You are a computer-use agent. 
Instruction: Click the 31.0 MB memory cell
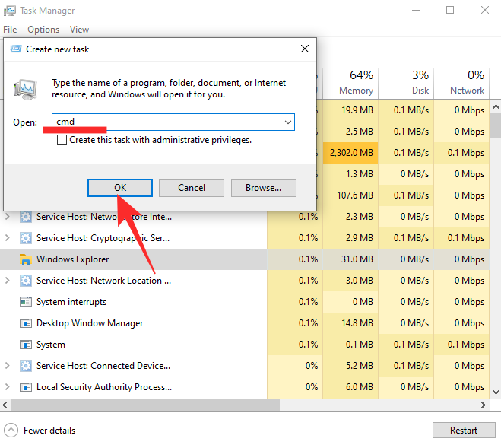350,259
